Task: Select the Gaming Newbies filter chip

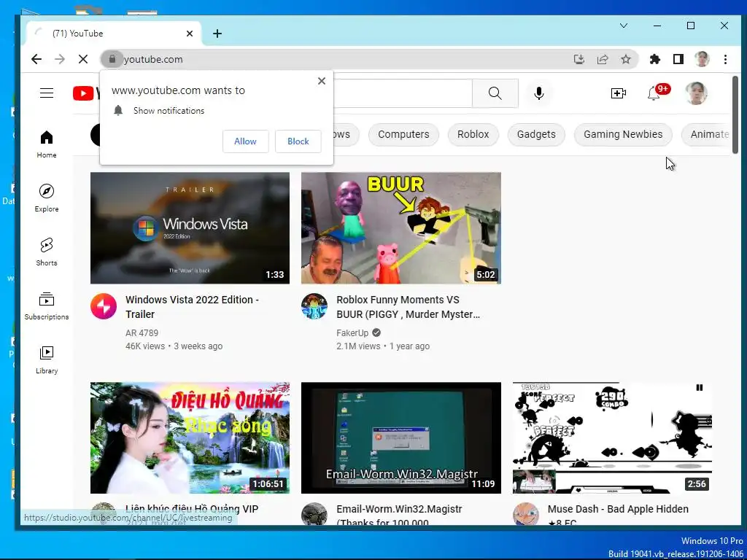Action: [x=623, y=134]
